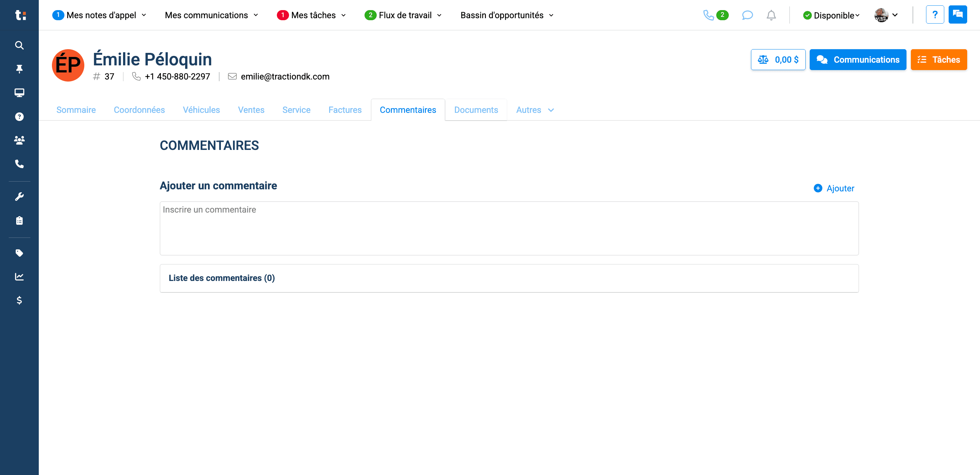The width and height of the screenshot is (980, 475).
Task: Click the 0,00 $ balance button
Action: (x=778, y=60)
